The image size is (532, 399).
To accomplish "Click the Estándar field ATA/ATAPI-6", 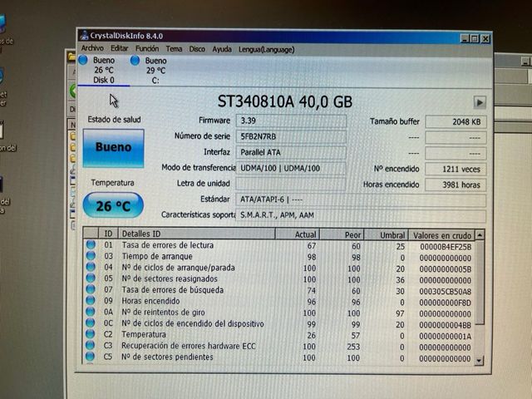I will coord(361,199).
